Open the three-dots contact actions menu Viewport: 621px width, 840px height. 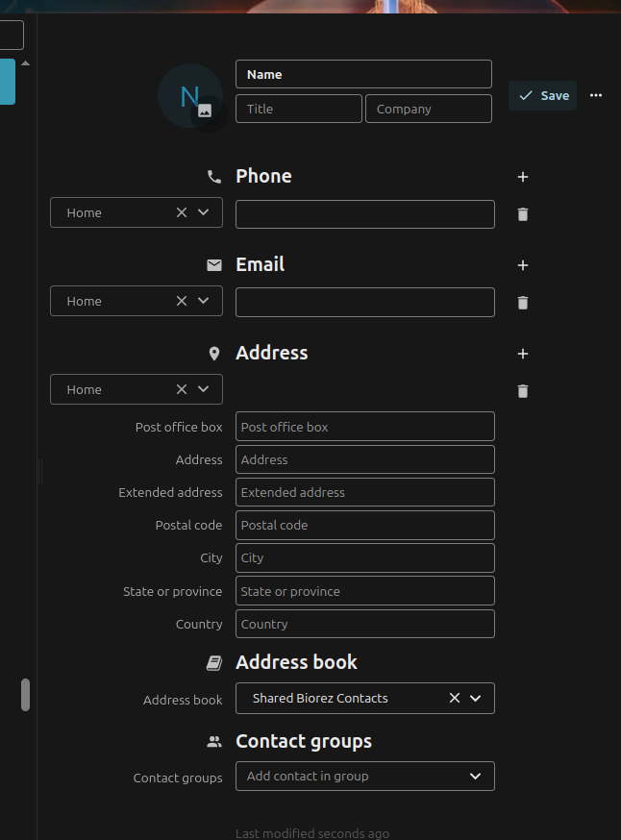click(596, 95)
